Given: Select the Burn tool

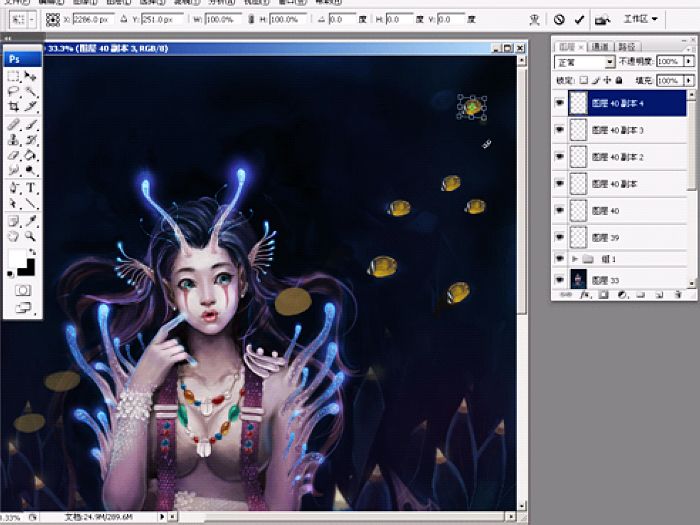Looking at the screenshot, I should click(30, 170).
